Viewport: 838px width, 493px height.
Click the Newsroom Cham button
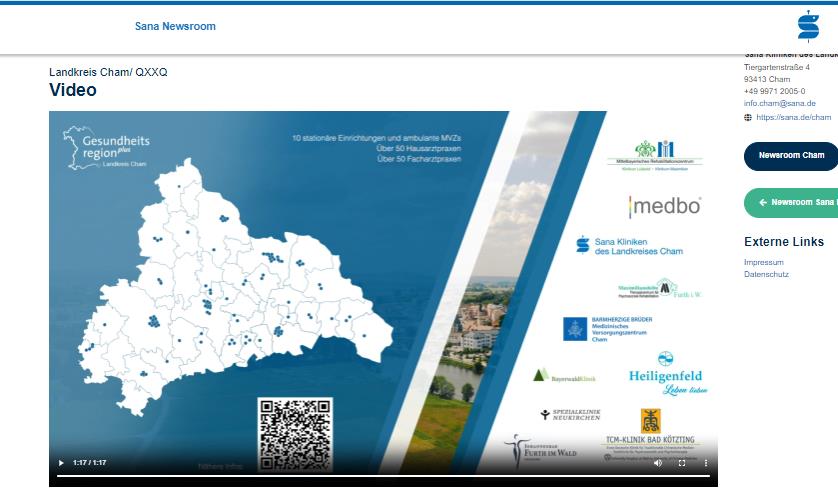[x=791, y=156]
